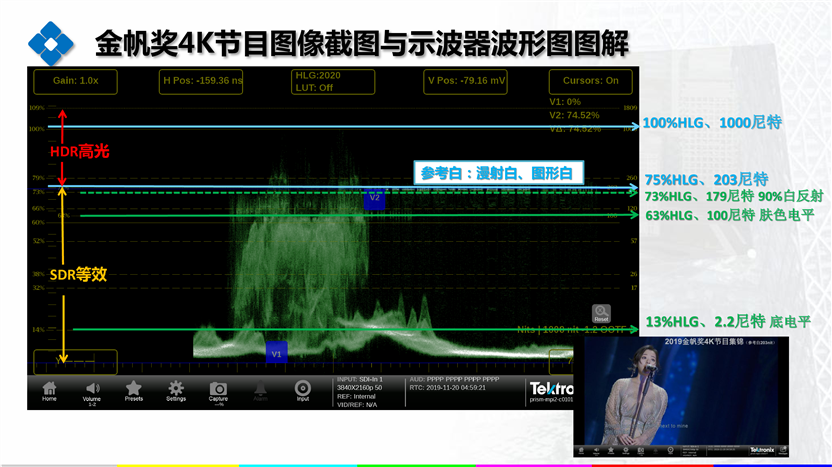This screenshot has width=832, height=467.
Task: Toggle the HLG:2020 LUT: Off box
Action: (x=318, y=81)
